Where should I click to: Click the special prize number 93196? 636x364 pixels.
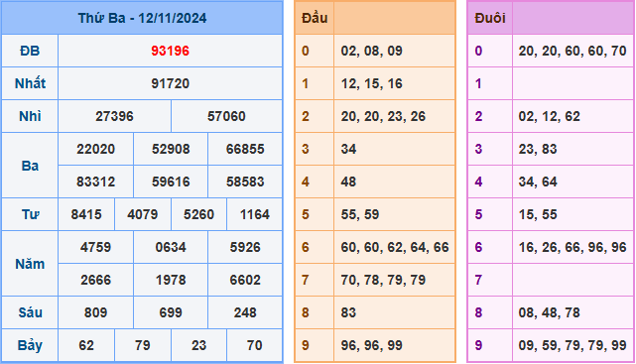pyautogui.click(x=170, y=51)
